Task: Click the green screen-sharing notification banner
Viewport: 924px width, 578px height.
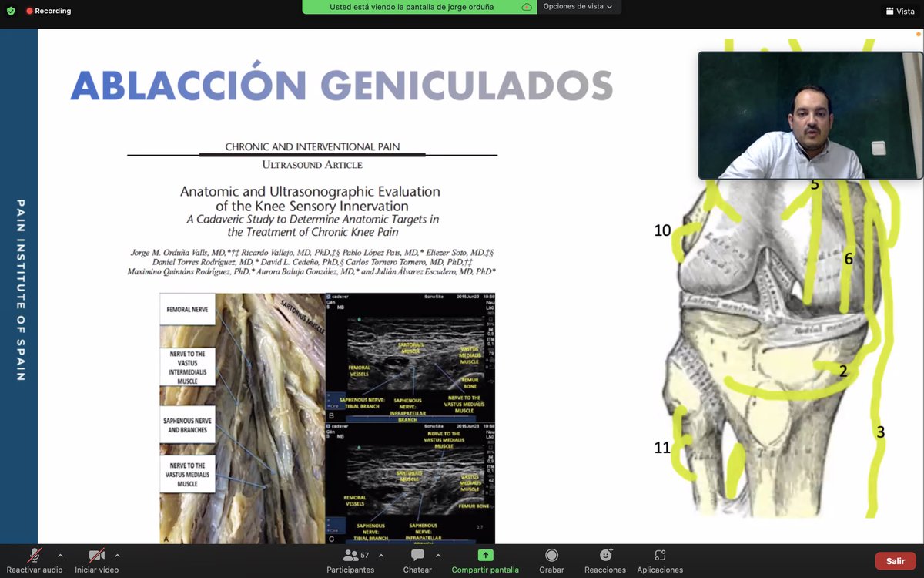Action: 419,7
